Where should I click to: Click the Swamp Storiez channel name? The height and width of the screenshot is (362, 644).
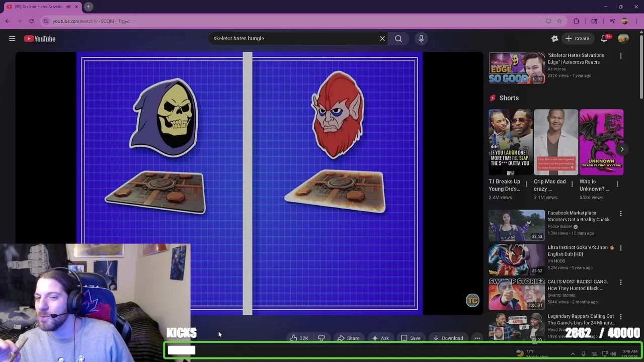(x=561, y=296)
